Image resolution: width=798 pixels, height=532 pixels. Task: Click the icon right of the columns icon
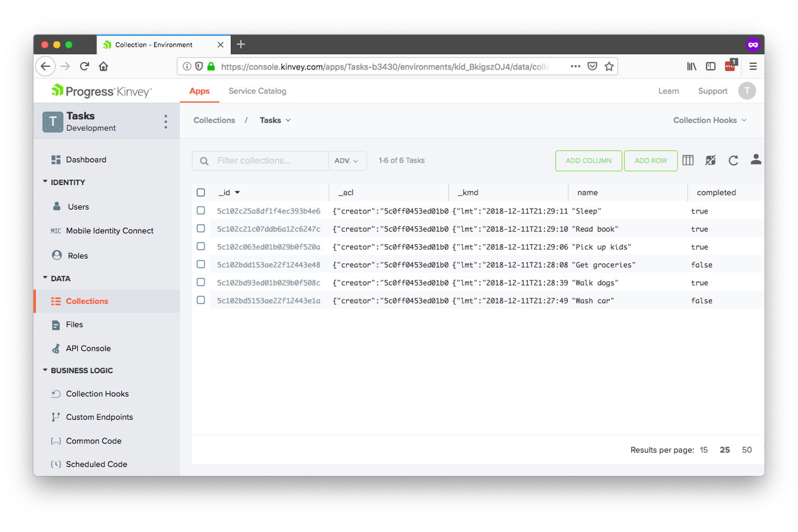point(711,160)
